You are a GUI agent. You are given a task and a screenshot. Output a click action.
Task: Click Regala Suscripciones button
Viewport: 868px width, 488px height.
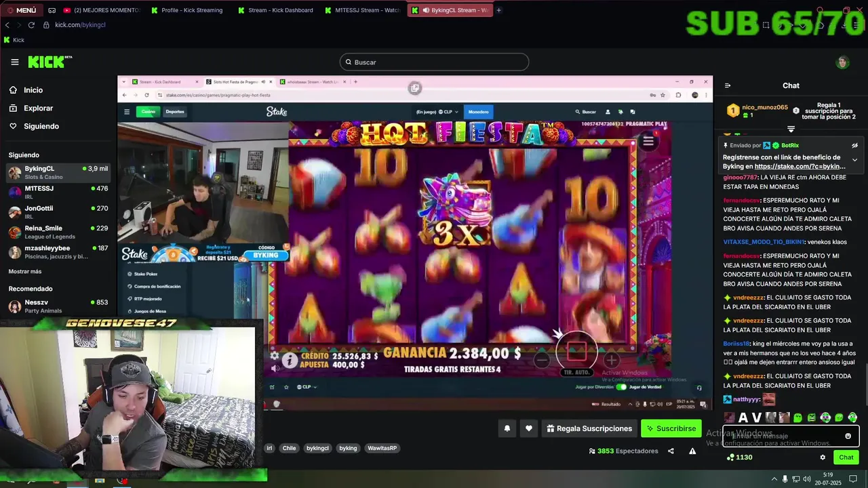[x=589, y=428]
